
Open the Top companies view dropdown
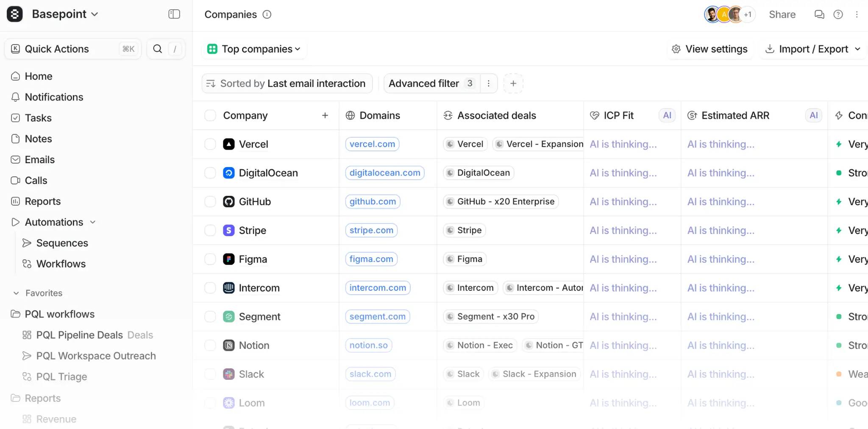point(254,49)
